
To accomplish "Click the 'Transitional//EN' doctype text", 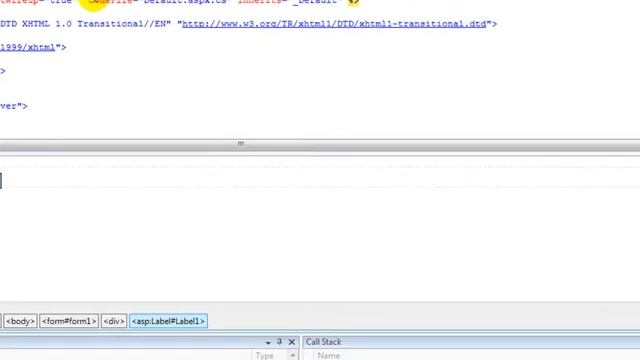I will point(122,24).
